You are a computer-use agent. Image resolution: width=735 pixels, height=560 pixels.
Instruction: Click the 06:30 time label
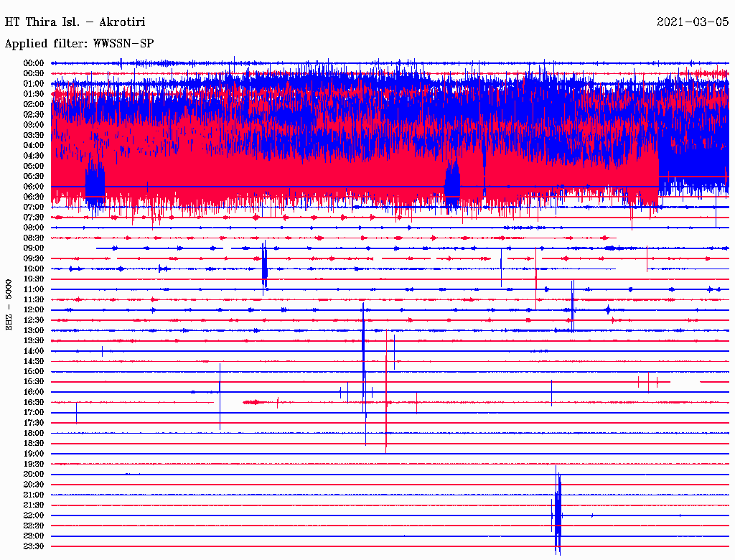tap(34, 197)
